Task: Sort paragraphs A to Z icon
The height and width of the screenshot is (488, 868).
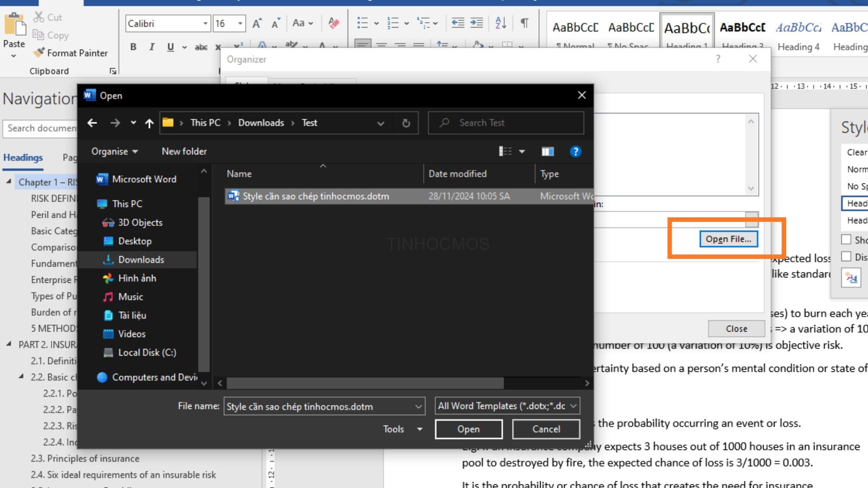Action: point(500,23)
